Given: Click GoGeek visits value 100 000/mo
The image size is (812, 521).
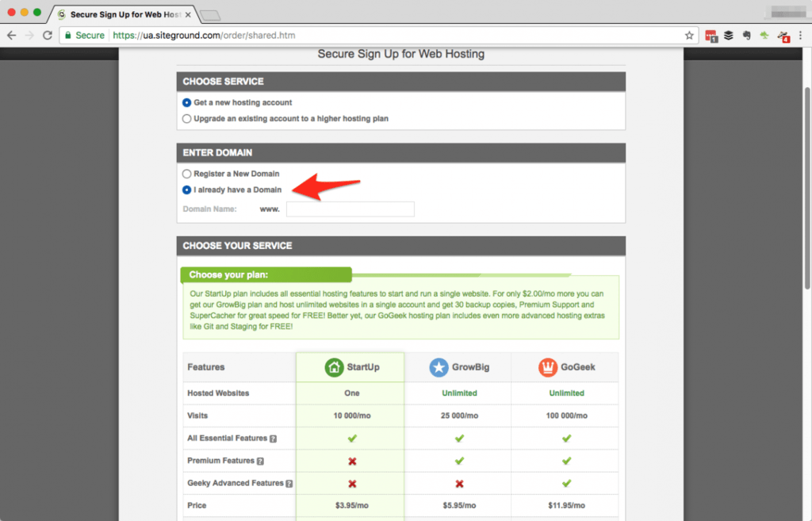Looking at the screenshot, I should (x=566, y=416).
